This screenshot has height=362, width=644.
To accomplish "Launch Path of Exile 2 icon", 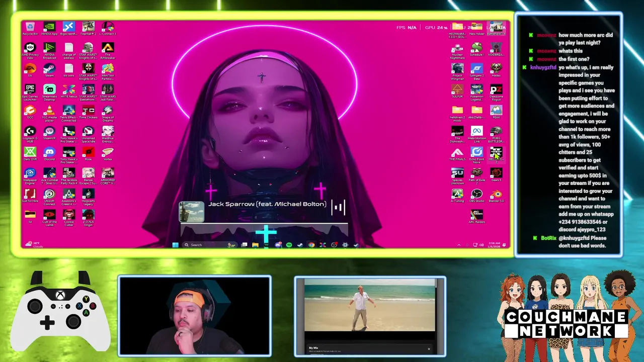I will click(476, 176).
